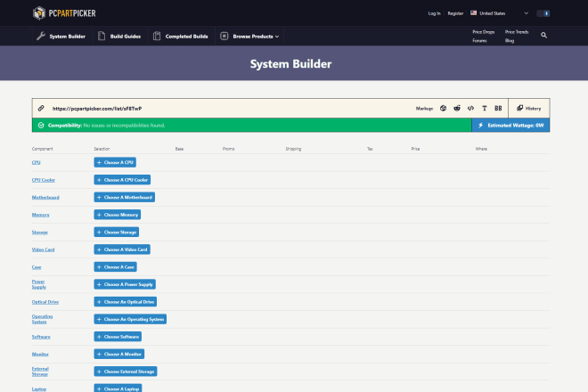Open the History button
Screen dimensions: 588x392
(x=528, y=109)
